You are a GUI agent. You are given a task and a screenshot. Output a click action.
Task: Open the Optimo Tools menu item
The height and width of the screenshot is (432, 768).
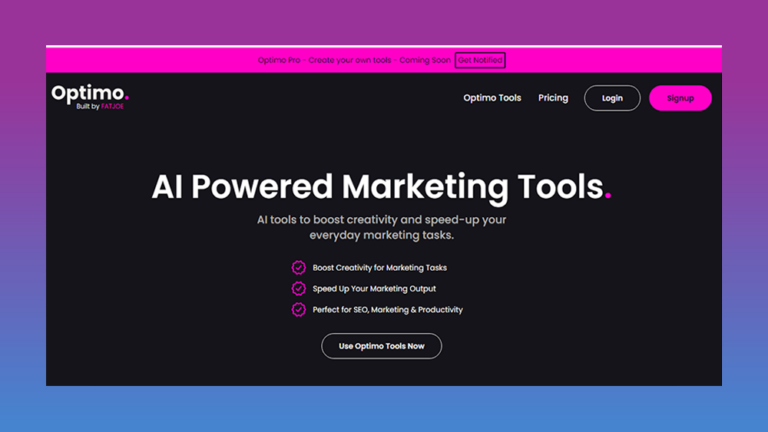point(492,98)
